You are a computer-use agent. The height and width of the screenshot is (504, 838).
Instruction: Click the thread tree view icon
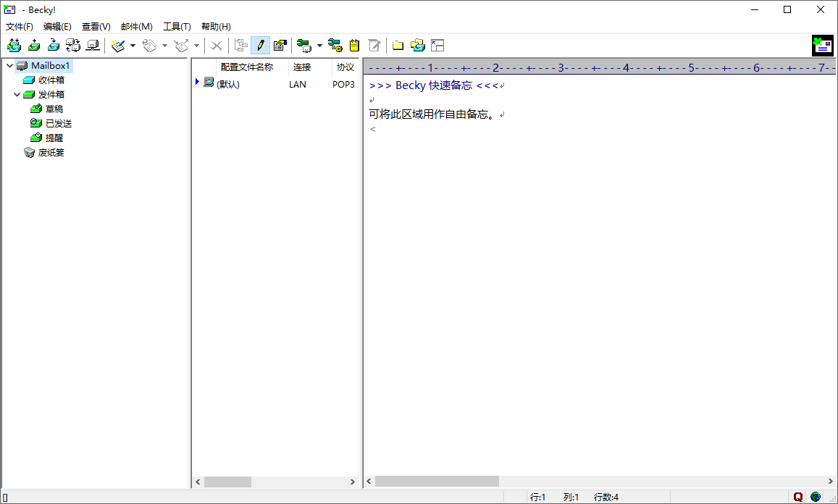tap(241, 46)
